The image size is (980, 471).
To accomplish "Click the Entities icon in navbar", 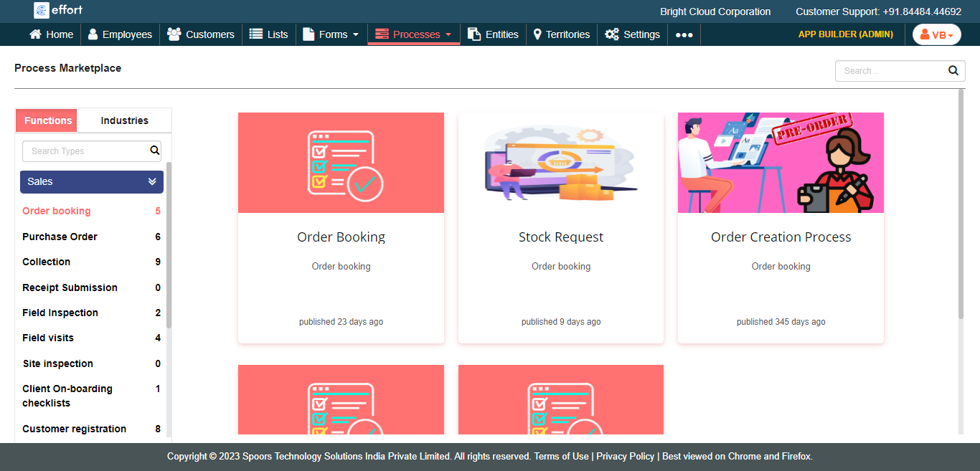I will [x=474, y=34].
